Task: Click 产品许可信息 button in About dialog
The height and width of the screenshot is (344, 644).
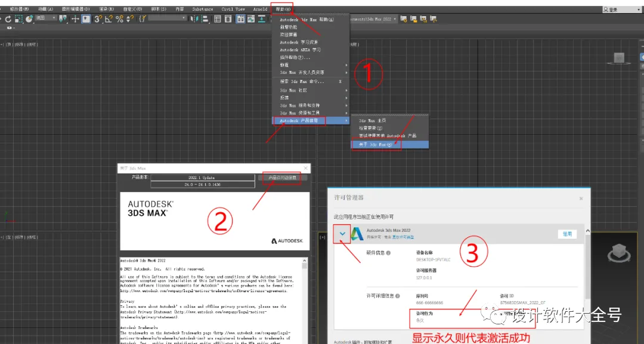Action: [x=282, y=178]
